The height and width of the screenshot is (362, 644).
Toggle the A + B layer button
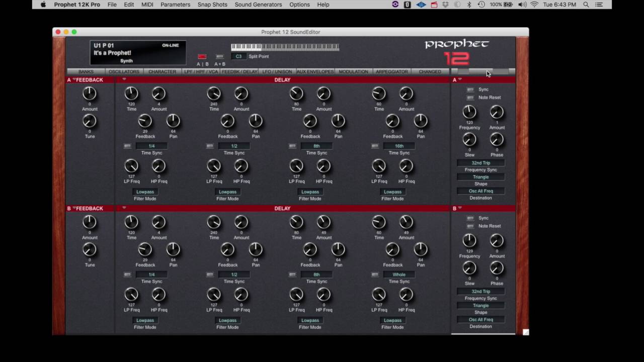[219, 57]
